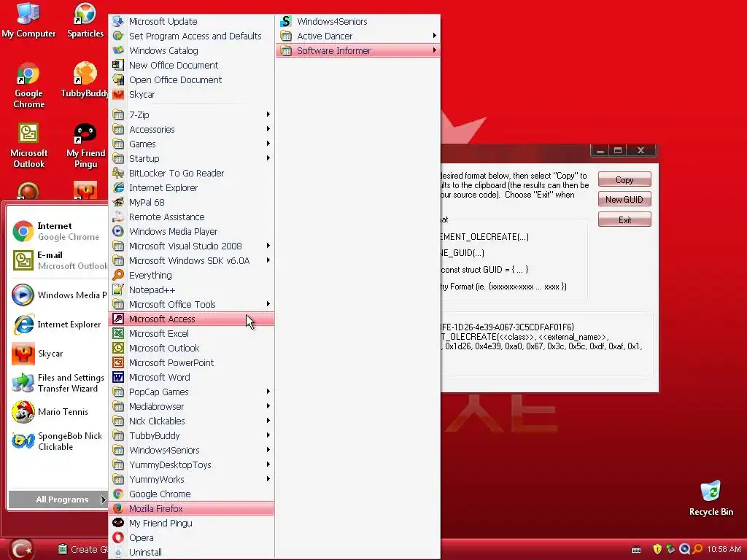
Task: Click Internet Google Chrome pinned item
Action: click(x=57, y=231)
